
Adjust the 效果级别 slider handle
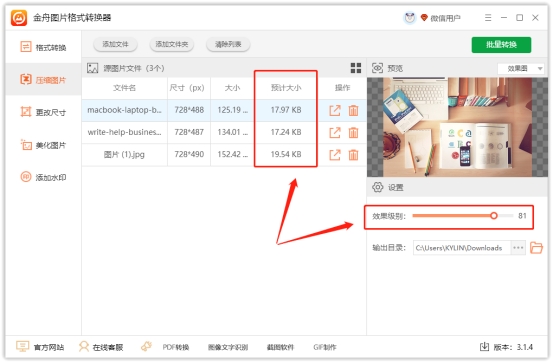pos(494,216)
